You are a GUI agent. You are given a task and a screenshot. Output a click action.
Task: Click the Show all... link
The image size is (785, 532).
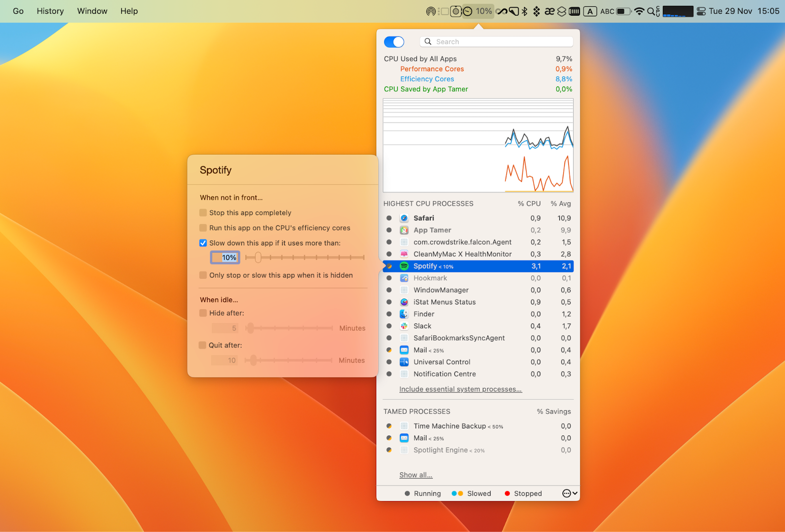click(x=416, y=475)
